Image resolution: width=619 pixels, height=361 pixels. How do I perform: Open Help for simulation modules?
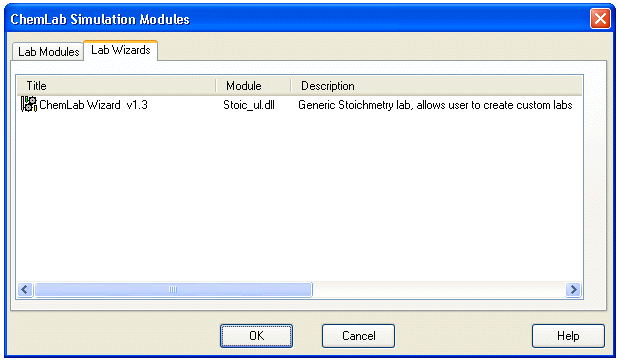568,336
